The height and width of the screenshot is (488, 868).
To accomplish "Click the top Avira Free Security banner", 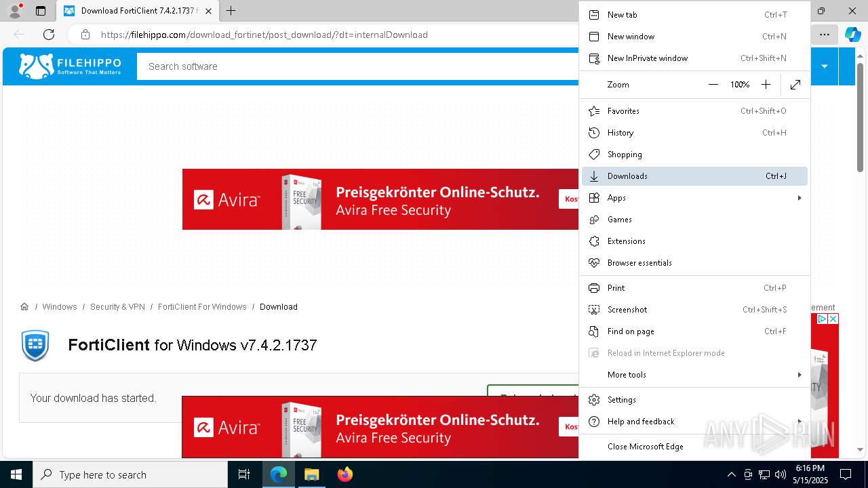I will 380,199.
